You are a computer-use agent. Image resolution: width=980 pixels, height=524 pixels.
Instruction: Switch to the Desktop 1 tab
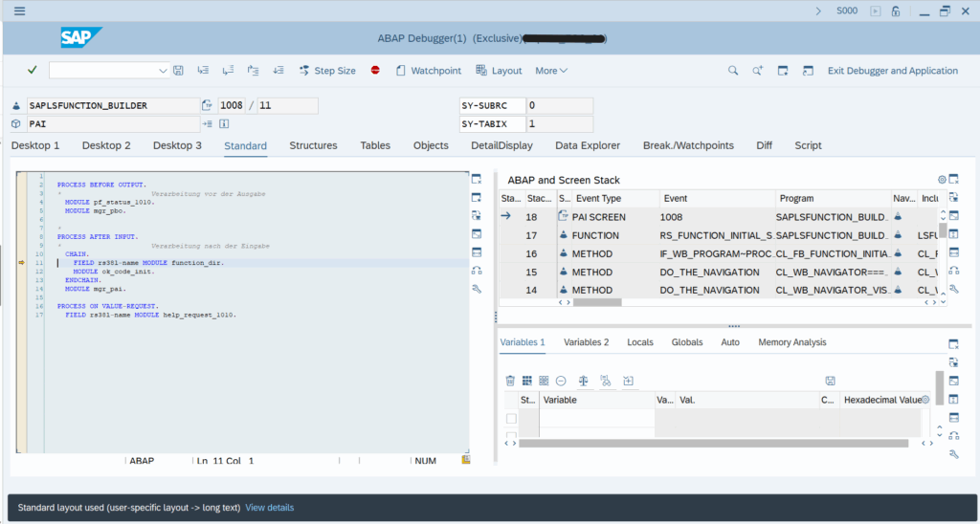[35, 145]
